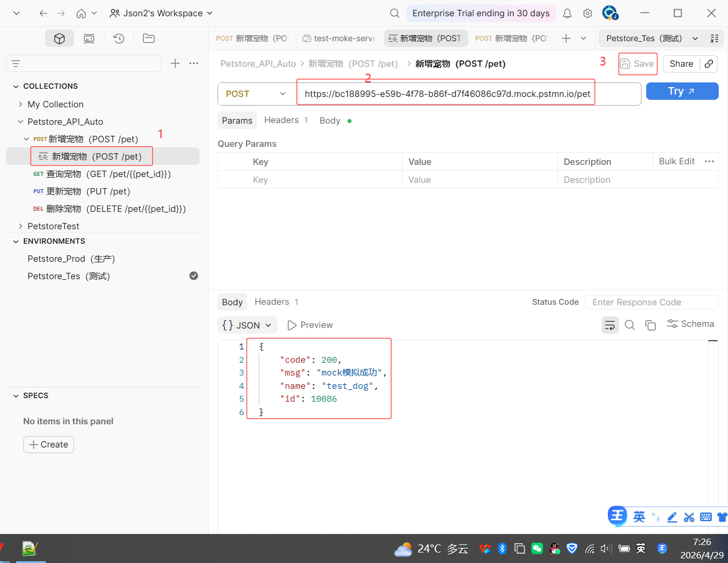
Task: Switch to first POST 新增宠物 tab
Action: 252,38
